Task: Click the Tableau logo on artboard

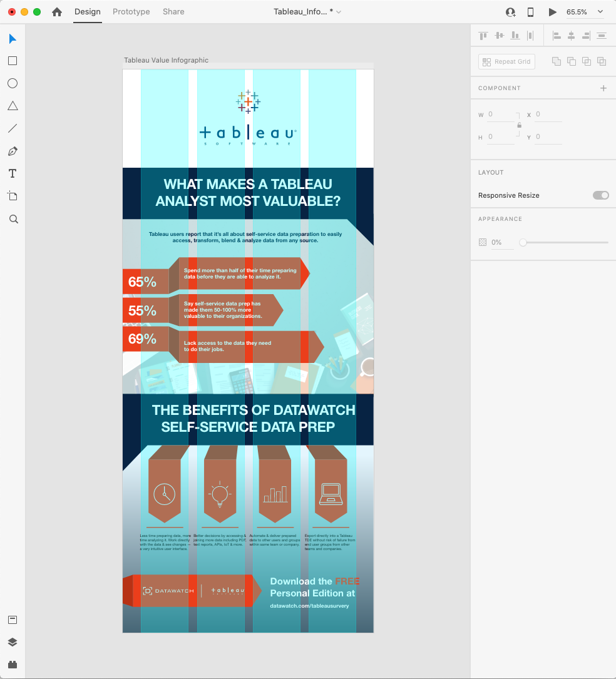Action: click(x=248, y=118)
